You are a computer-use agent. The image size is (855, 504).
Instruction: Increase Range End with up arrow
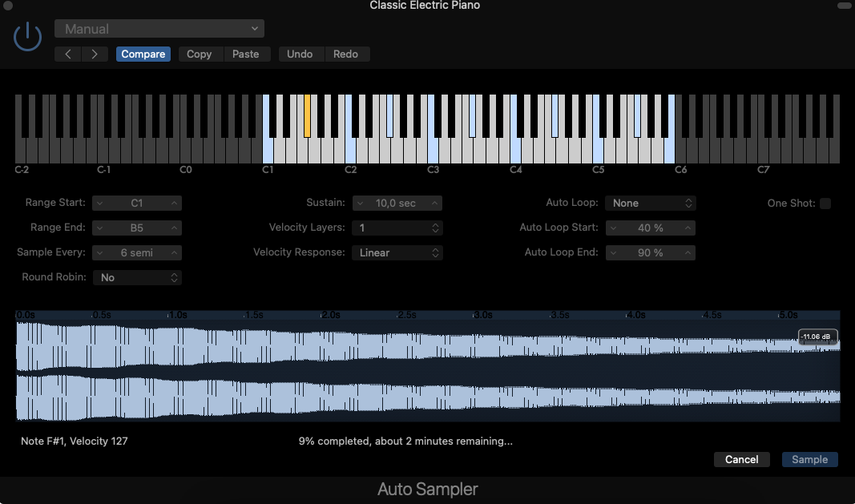click(174, 228)
